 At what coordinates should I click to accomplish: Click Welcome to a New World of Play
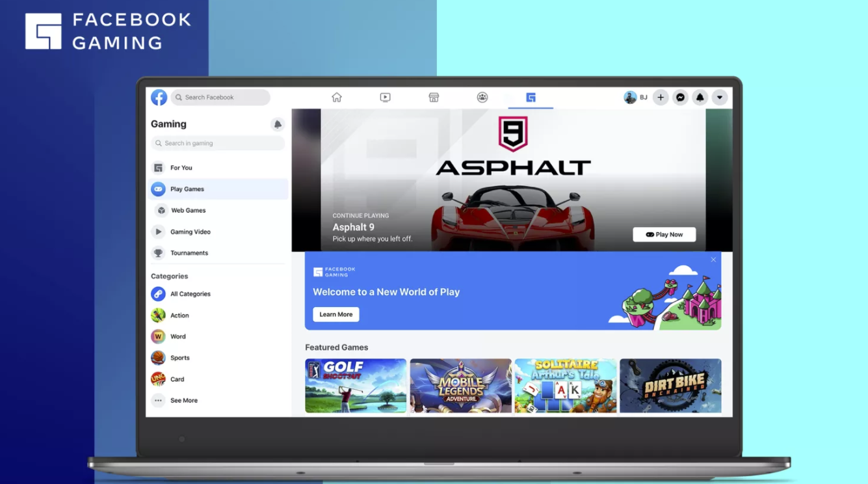386,292
